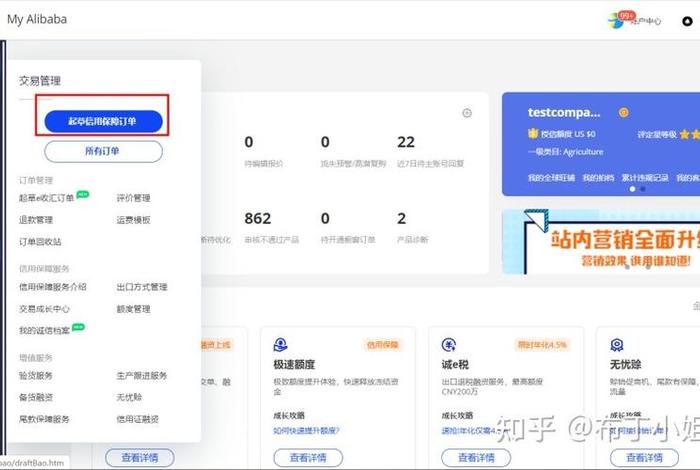
Task: Open the settings gear on the stats card
Action: [467, 113]
